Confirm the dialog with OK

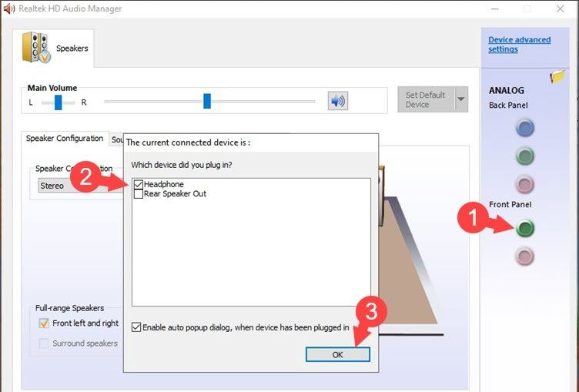click(x=337, y=355)
